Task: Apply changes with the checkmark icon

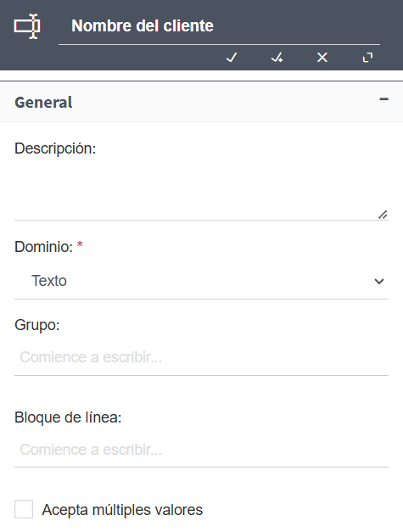Action: pyautogui.click(x=232, y=58)
